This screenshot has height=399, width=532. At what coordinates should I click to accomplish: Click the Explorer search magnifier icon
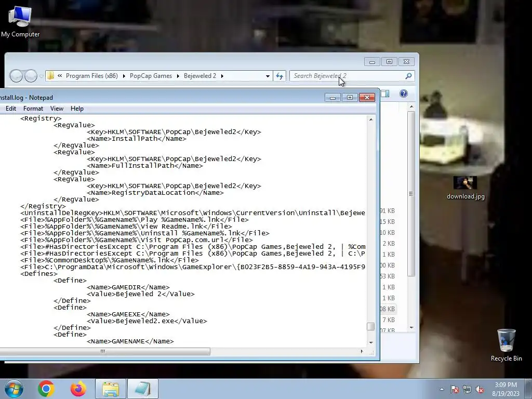[x=408, y=76]
